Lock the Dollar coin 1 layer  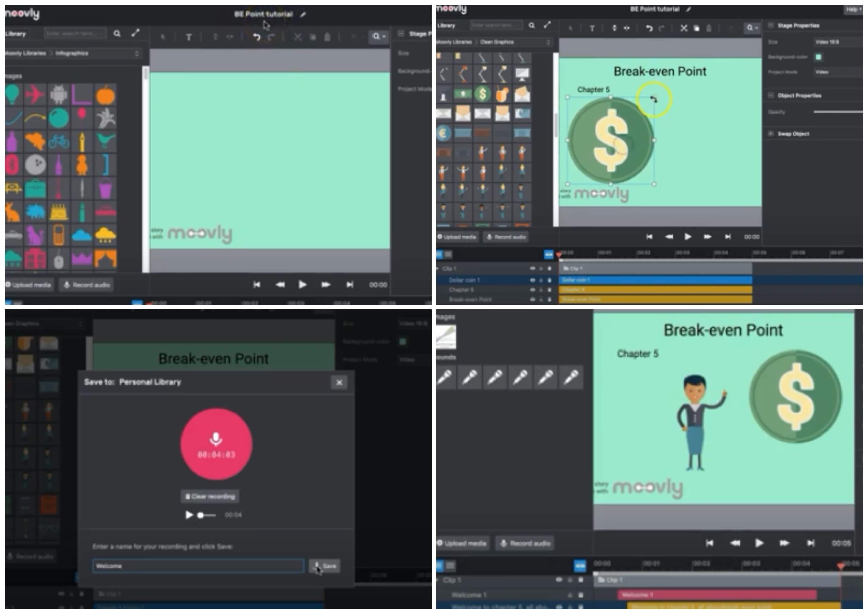(x=541, y=280)
